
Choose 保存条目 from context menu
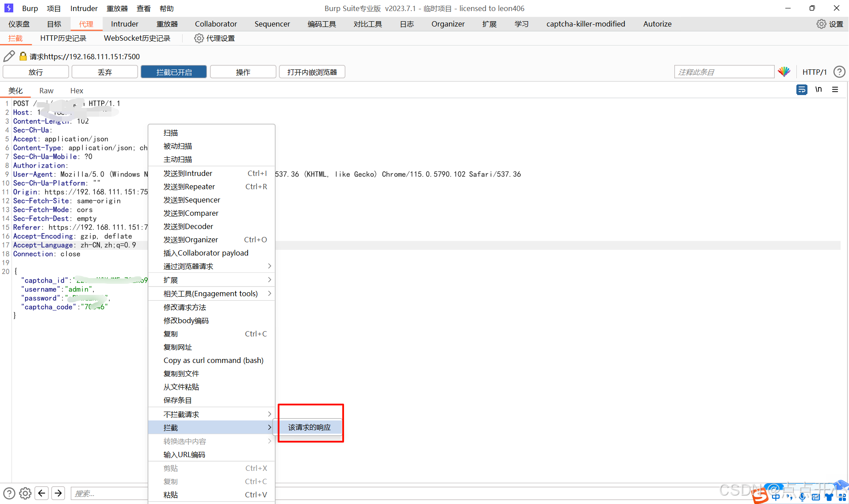point(211,400)
